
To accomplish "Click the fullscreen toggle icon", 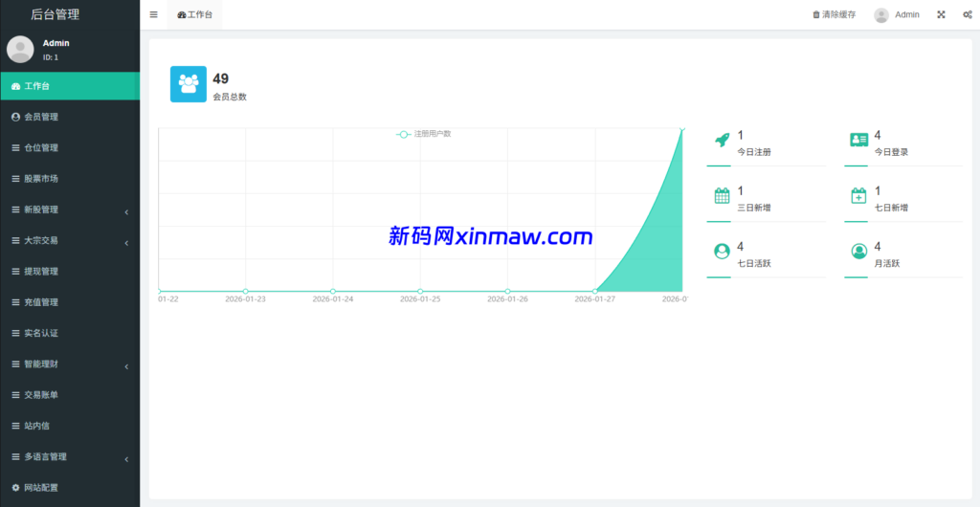I will tap(941, 15).
